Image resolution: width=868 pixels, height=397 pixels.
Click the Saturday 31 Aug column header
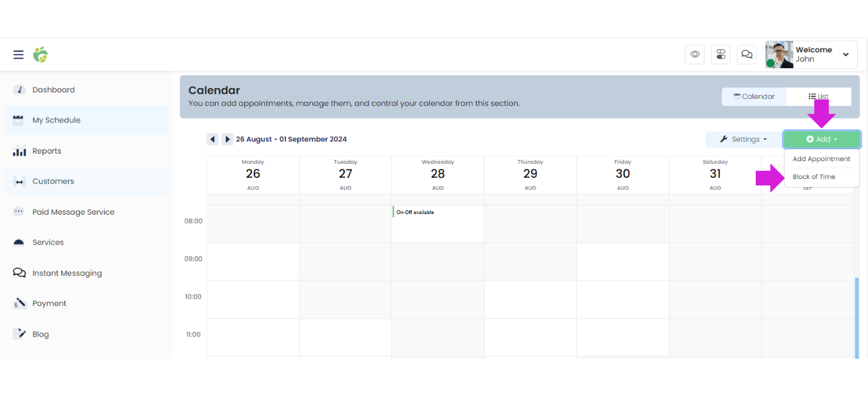(716, 175)
